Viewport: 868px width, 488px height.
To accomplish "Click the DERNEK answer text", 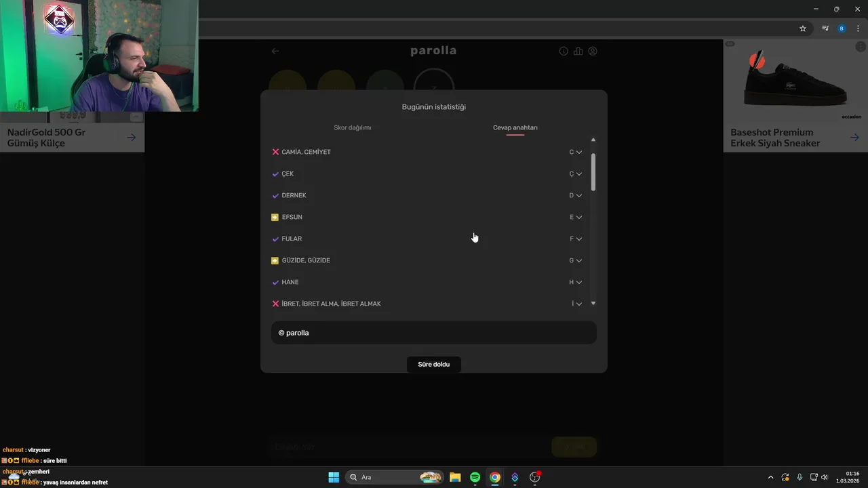I will [294, 195].
